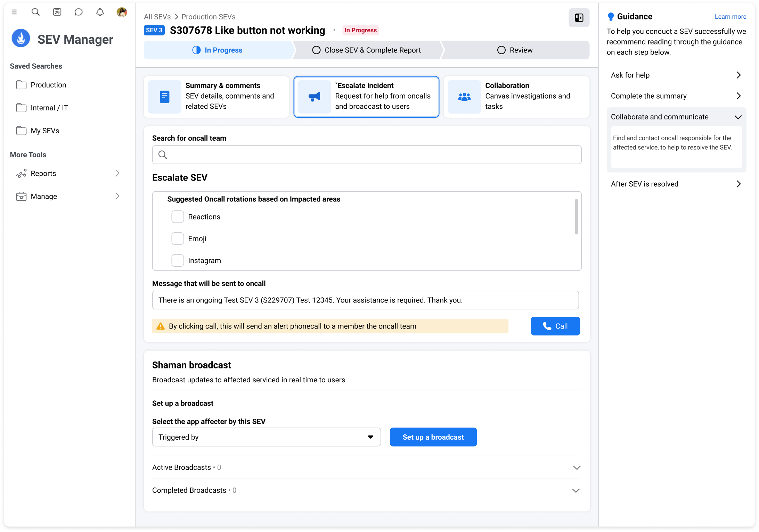Click the Search for oncall team field
This screenshot has width=759, height=532.
[367, 155]
